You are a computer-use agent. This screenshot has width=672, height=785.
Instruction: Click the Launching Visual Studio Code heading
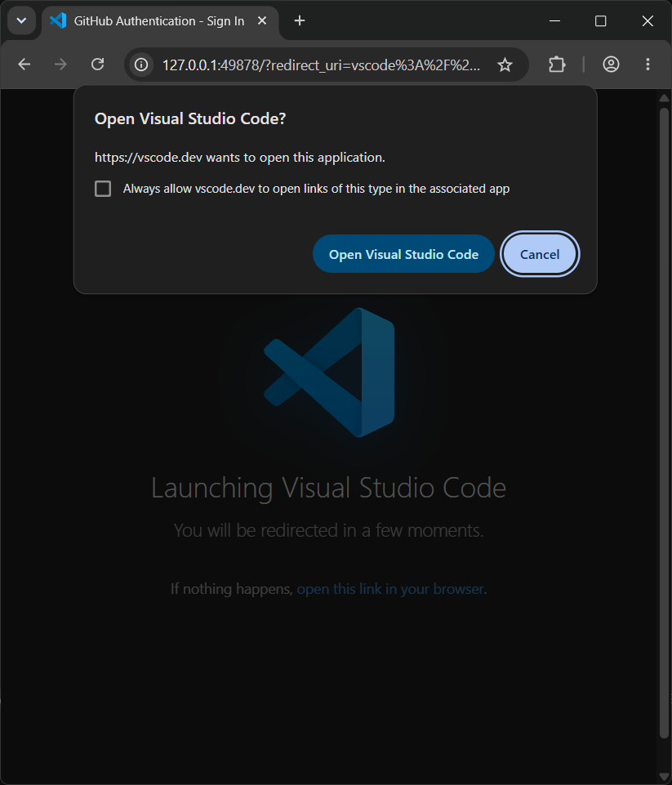click(329, 488)
